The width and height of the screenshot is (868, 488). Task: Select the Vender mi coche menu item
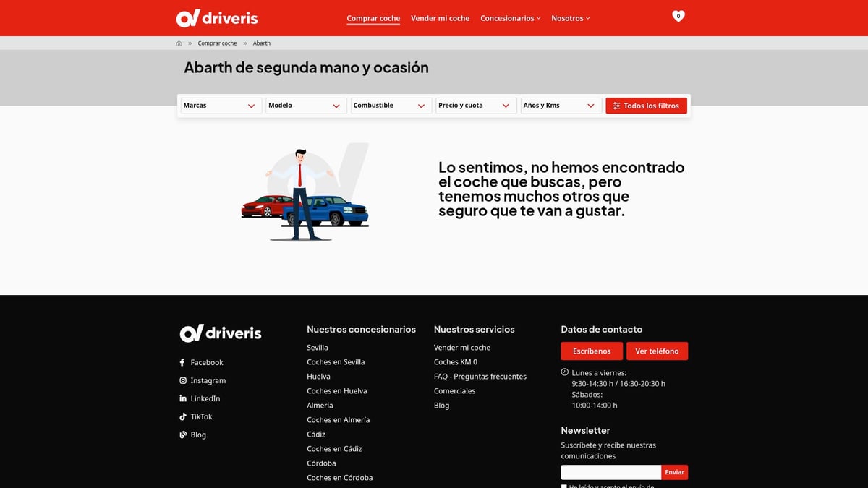[x=440, y=18]
